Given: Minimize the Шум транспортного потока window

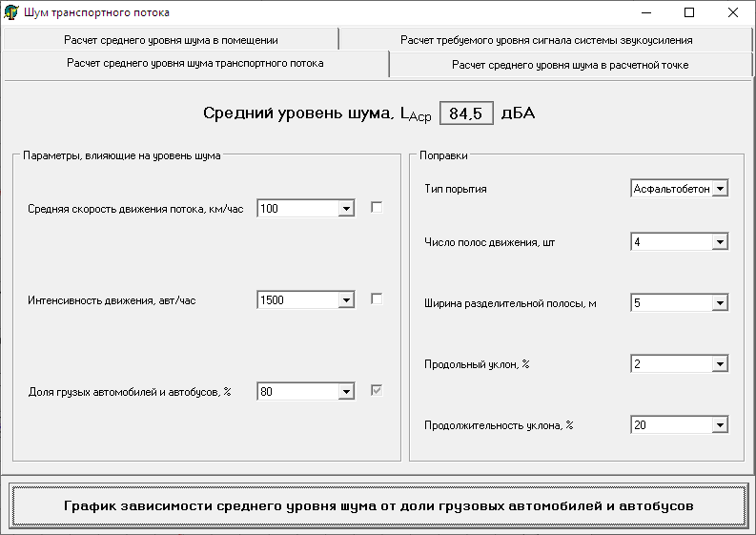Looking at the screenshot, I should tap(646, 12).
